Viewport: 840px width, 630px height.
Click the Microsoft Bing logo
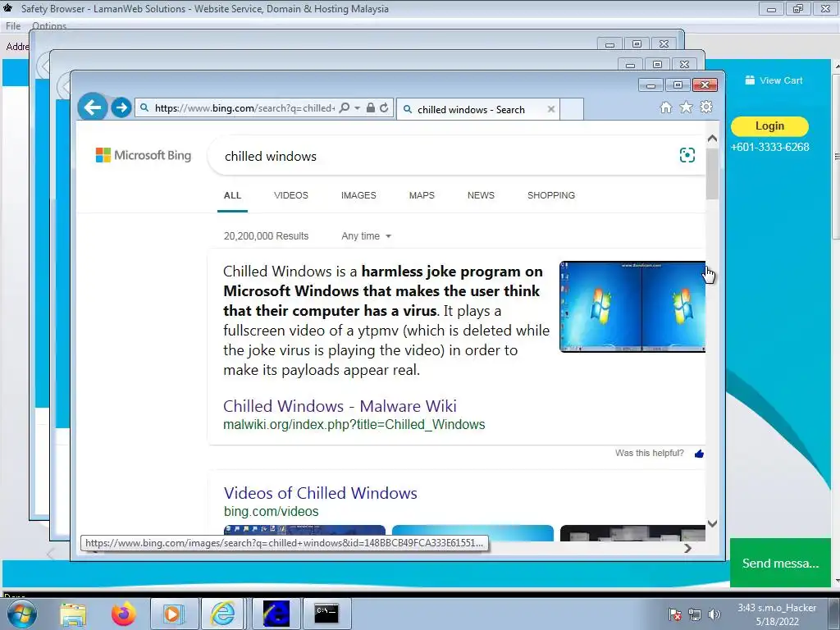[x=143, y=155]
